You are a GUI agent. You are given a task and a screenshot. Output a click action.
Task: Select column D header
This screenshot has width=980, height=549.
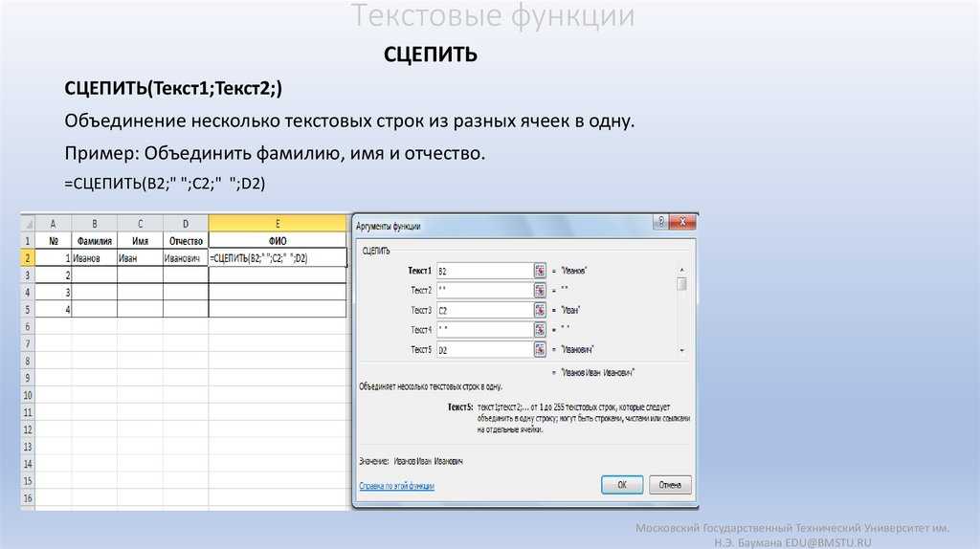point(186,223)
